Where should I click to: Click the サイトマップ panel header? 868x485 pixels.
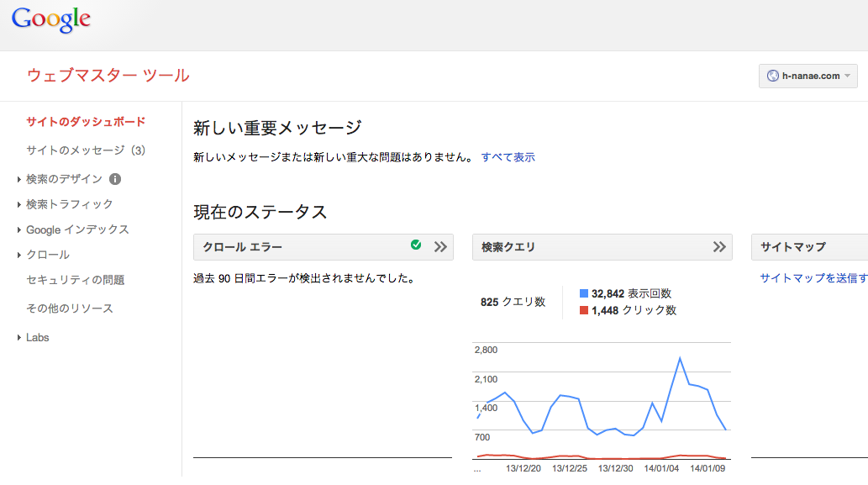[809, 247]
